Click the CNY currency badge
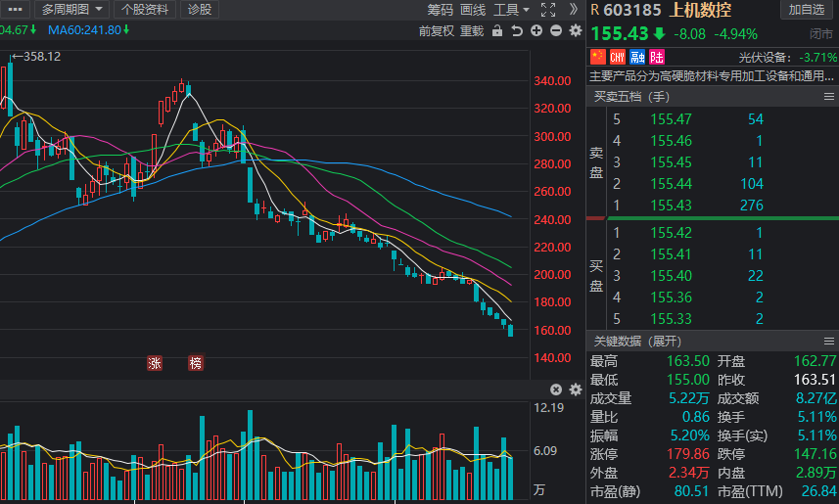 tap(618, 57)
